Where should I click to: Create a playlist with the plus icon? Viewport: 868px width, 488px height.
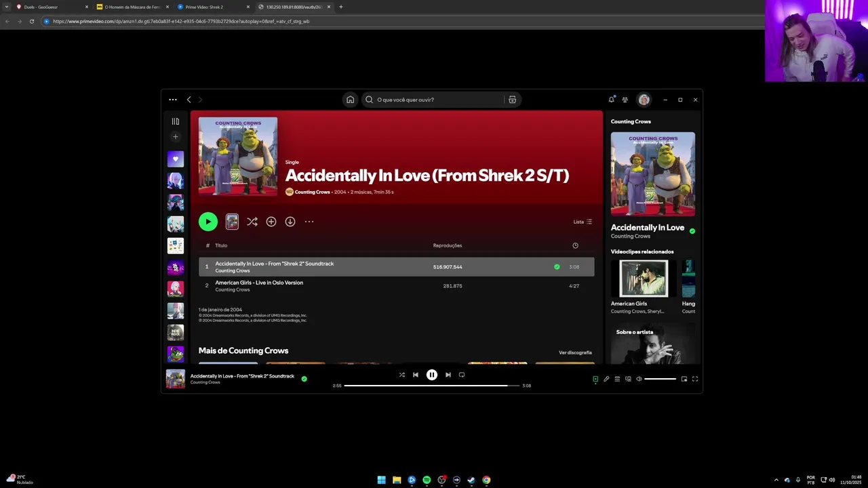pyautogui.click(x=176, y=136)
